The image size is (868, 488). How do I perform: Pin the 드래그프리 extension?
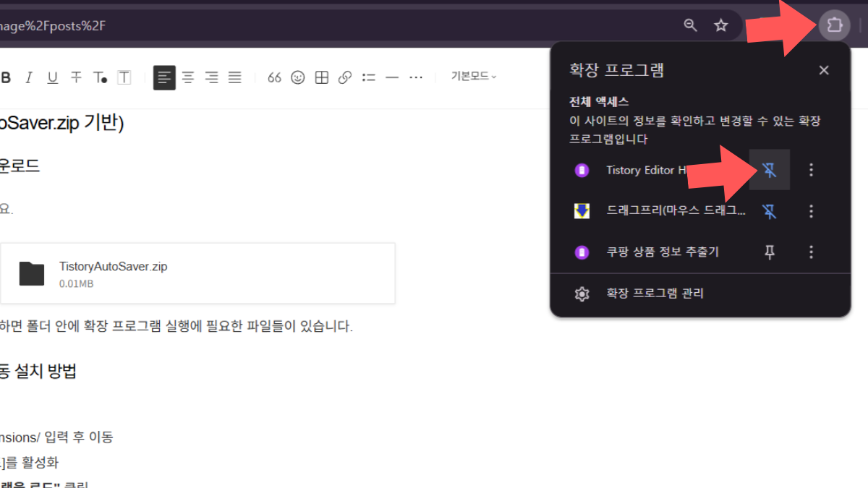point(770,211)
